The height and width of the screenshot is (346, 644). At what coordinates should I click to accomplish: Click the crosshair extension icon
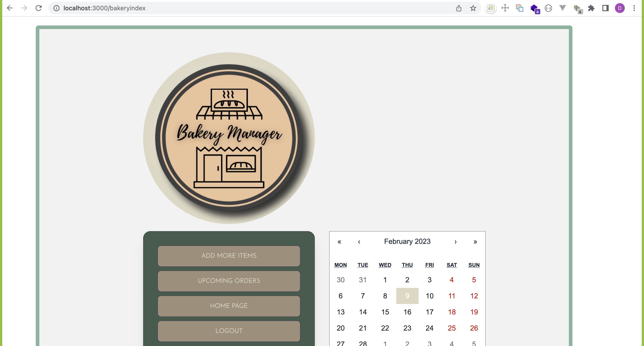(505, 8)
